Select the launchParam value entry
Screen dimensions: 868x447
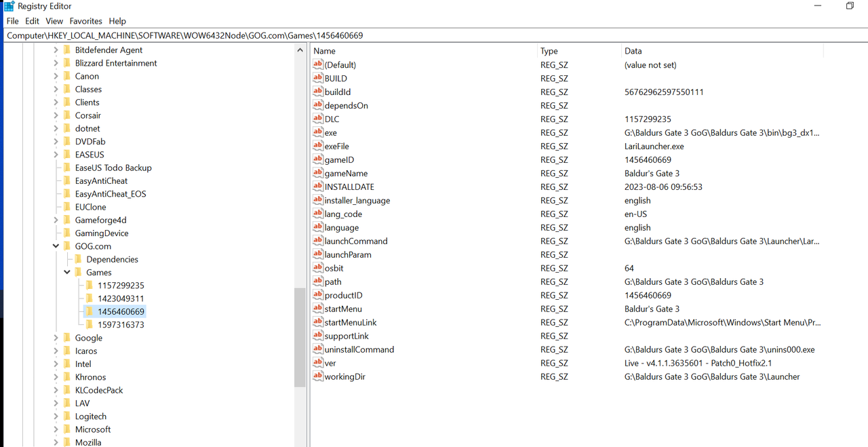[x=348, y=254]
